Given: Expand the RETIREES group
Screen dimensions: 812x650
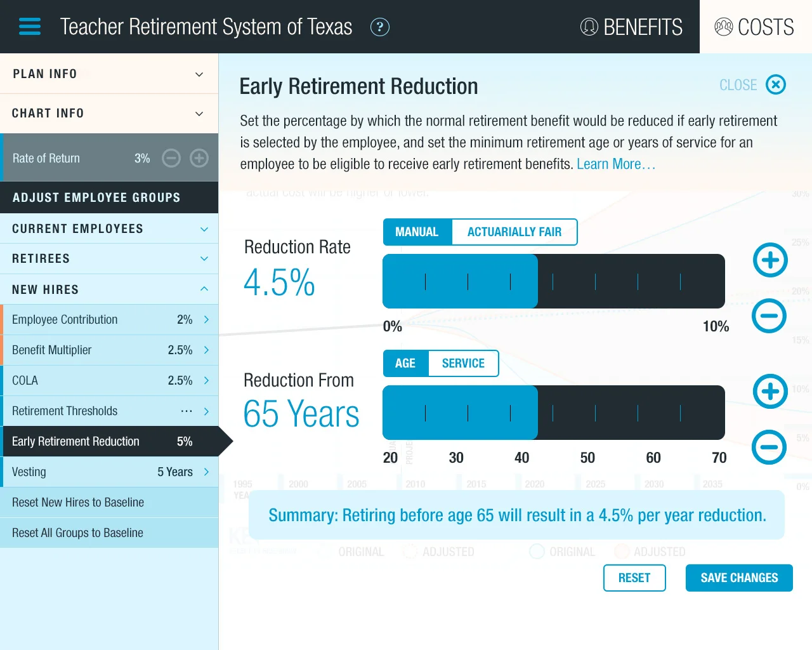Looking at the screenshot, I should (109, 258).
